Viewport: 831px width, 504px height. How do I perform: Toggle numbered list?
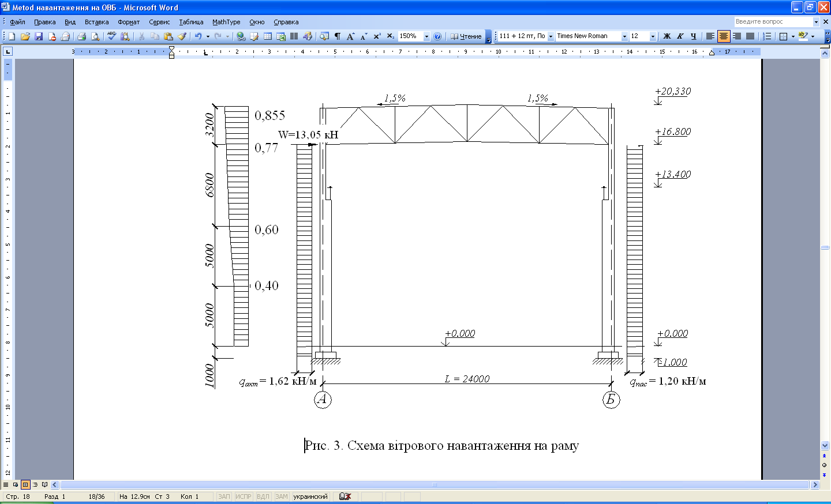point(767,36)
